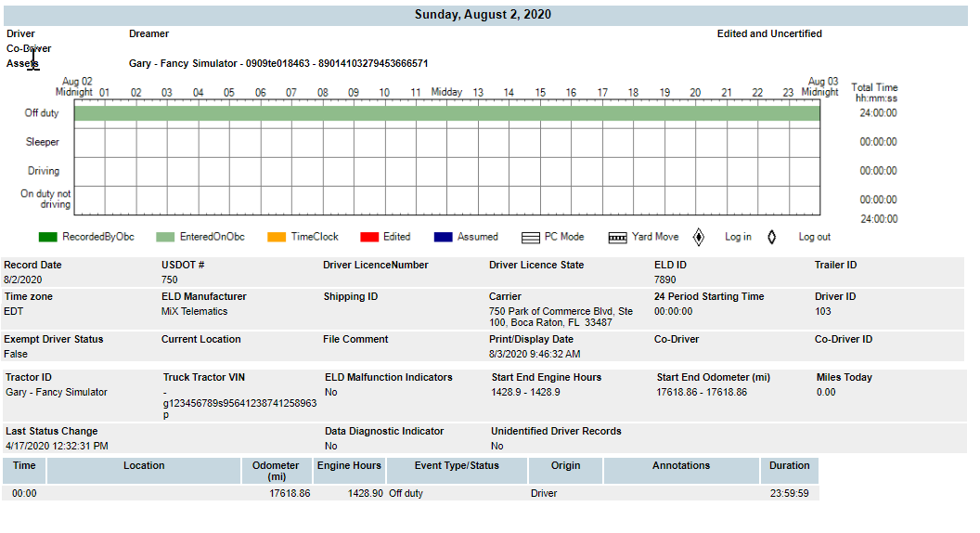Click the Log in diamond icon

pyautogui.click(x=699, y=237)
